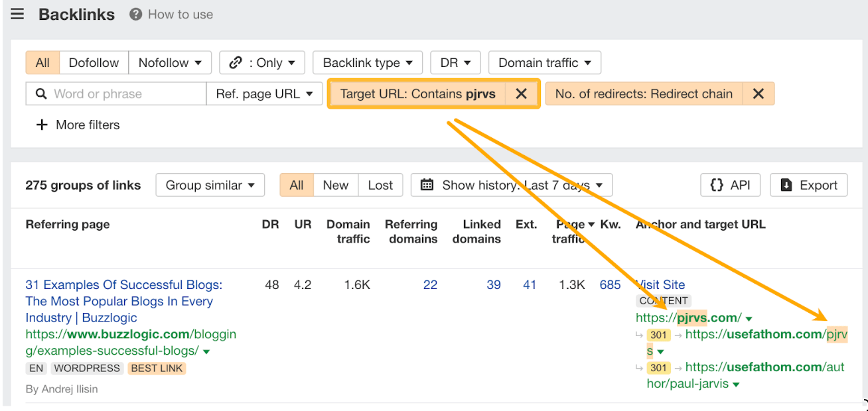Open the Backlink type dropdown
The image size is (868, 411).
point(368,63)
